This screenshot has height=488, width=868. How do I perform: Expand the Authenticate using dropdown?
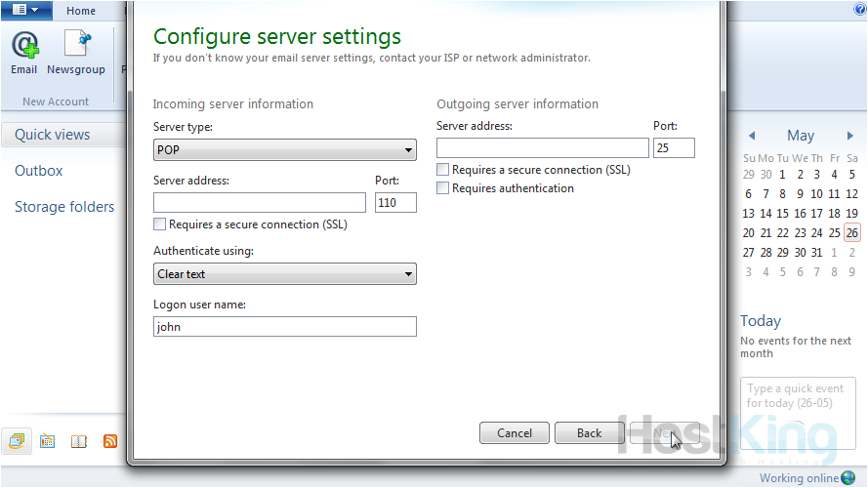(284, 274)
